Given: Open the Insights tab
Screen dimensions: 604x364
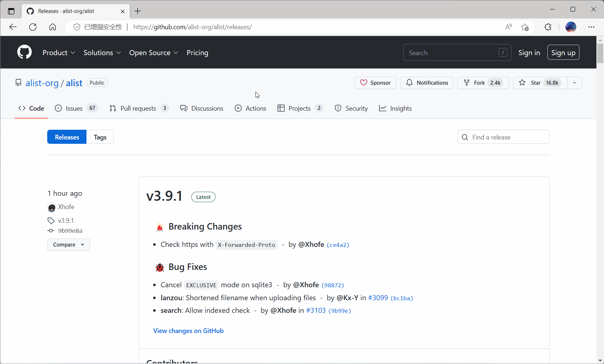Looking at the screenshot, I should pyautogui.click(x=395, y=108).
